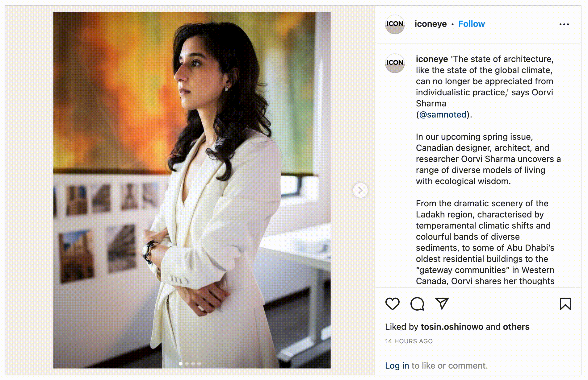Click the ICON avatar beside caption

coord(395,63)
